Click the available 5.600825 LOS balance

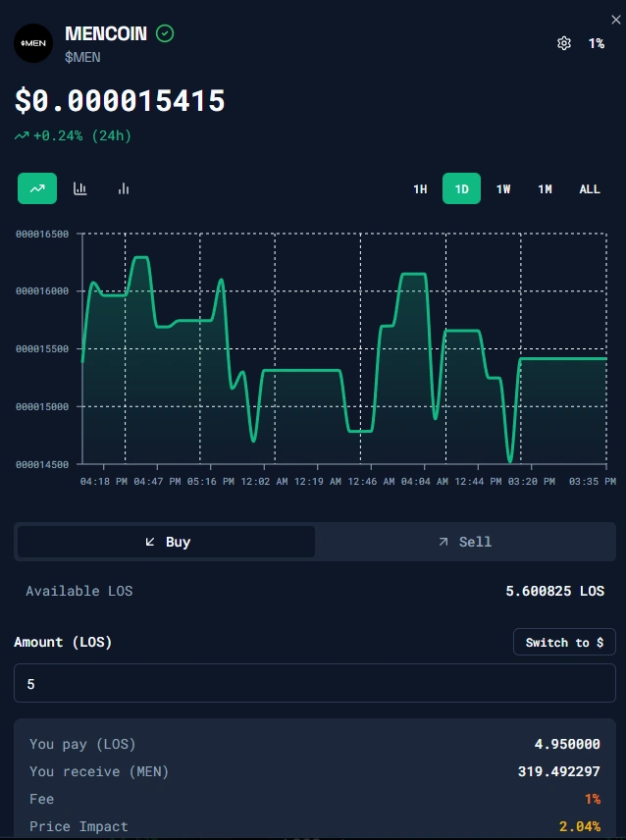click(552, 591)
